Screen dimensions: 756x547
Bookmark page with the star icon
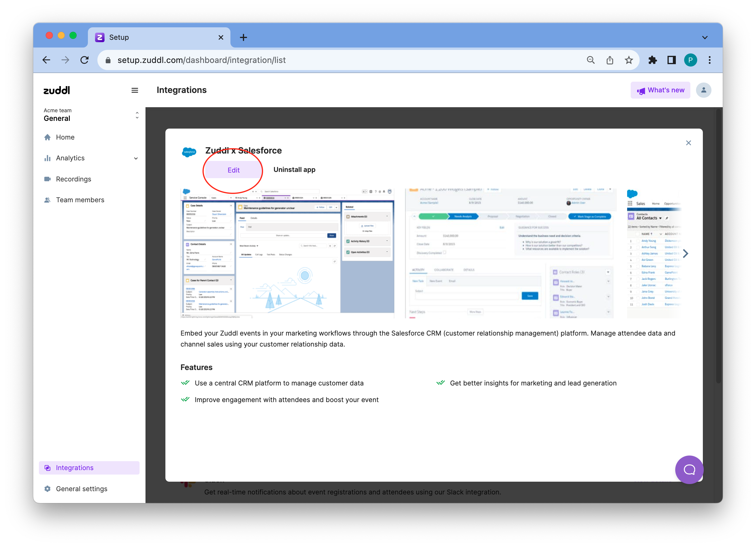pyautogui.click(x=629, y=60)
